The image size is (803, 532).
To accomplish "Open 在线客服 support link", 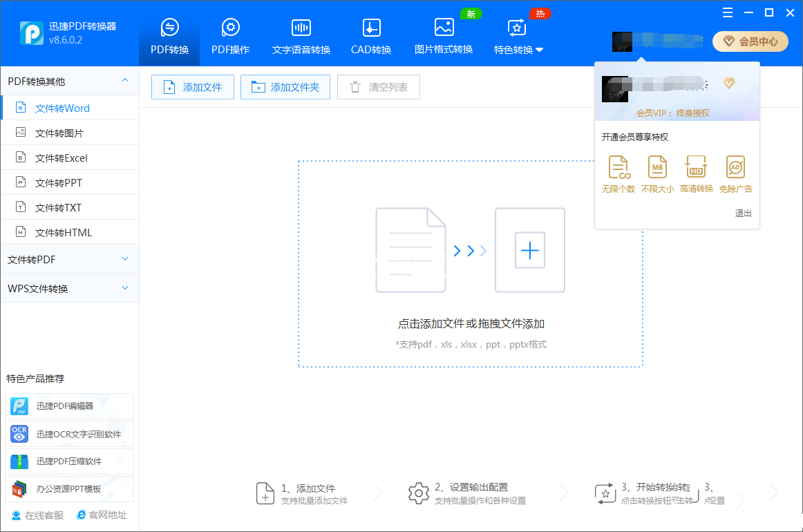I will click(37, 515).
